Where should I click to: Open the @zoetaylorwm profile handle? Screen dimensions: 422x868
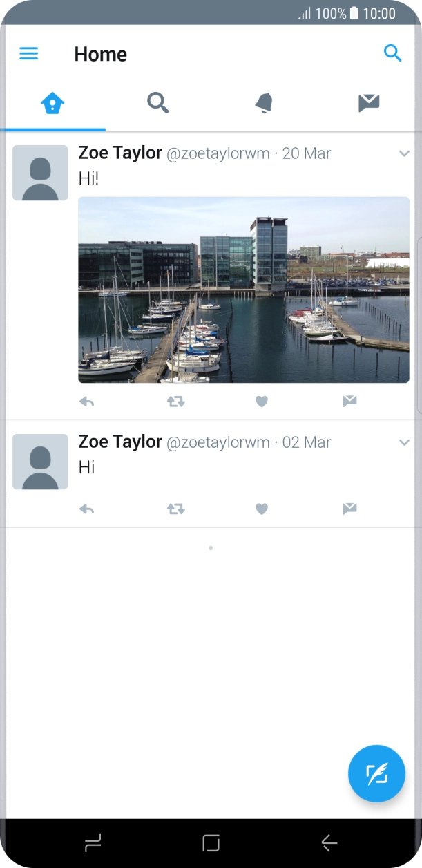(218, 153)
